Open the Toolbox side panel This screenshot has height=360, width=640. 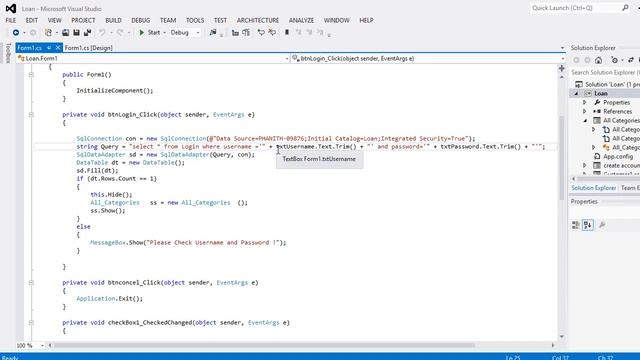[9, 53]
